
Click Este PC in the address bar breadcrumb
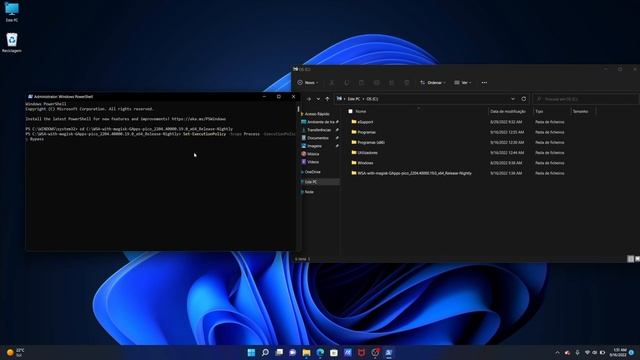[x=353, y=99]
